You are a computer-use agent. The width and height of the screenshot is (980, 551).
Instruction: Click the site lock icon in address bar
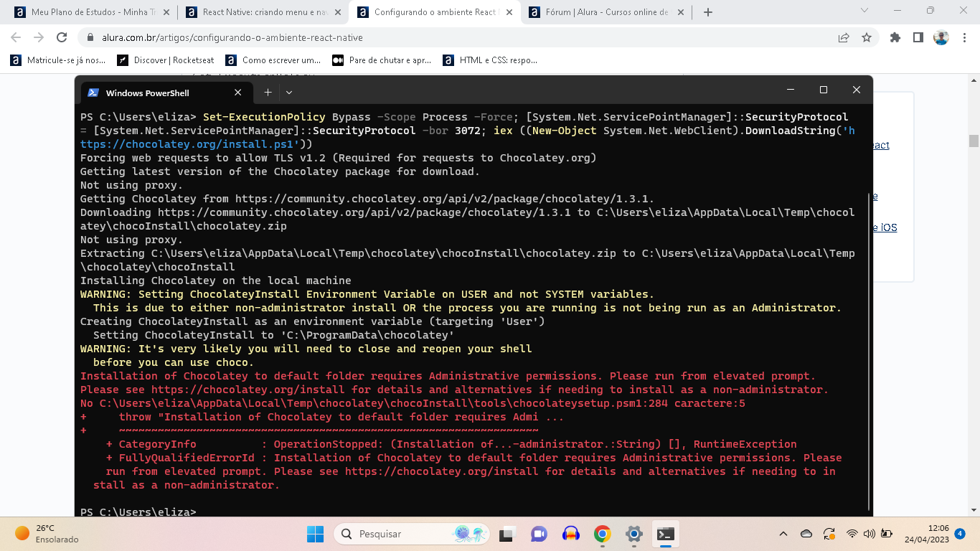point(90,37)
